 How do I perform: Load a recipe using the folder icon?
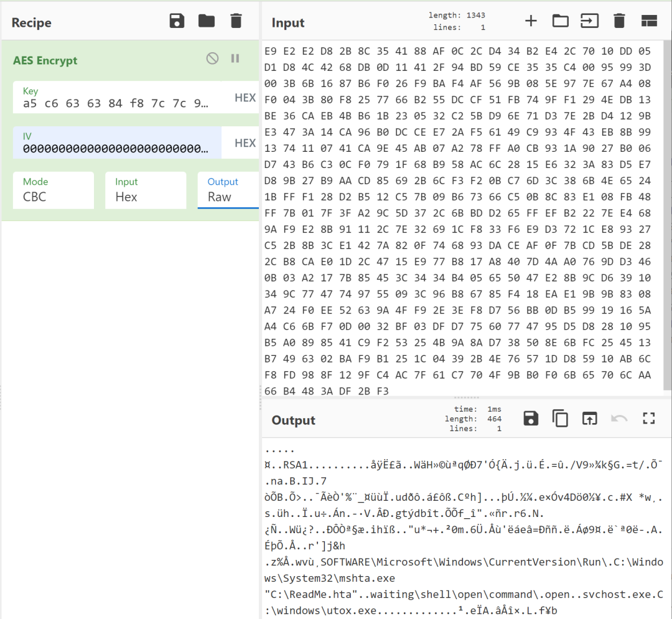(x=207, y=21)
